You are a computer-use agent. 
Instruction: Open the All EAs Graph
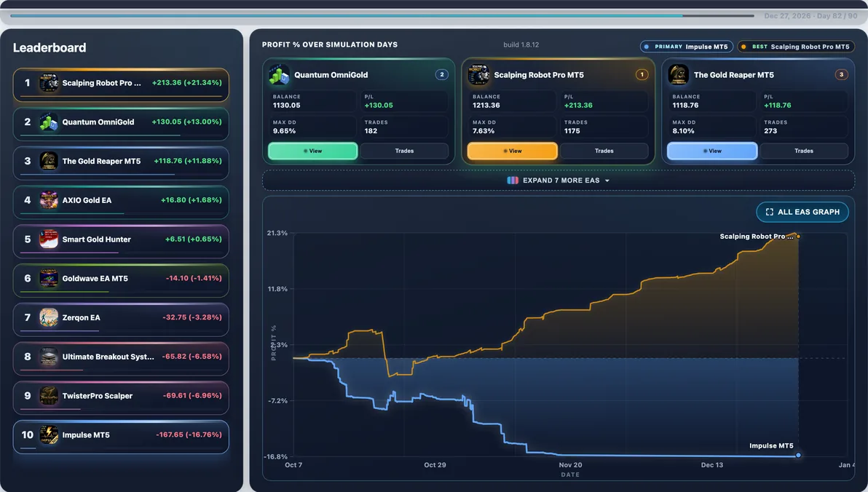click(802, 212)
